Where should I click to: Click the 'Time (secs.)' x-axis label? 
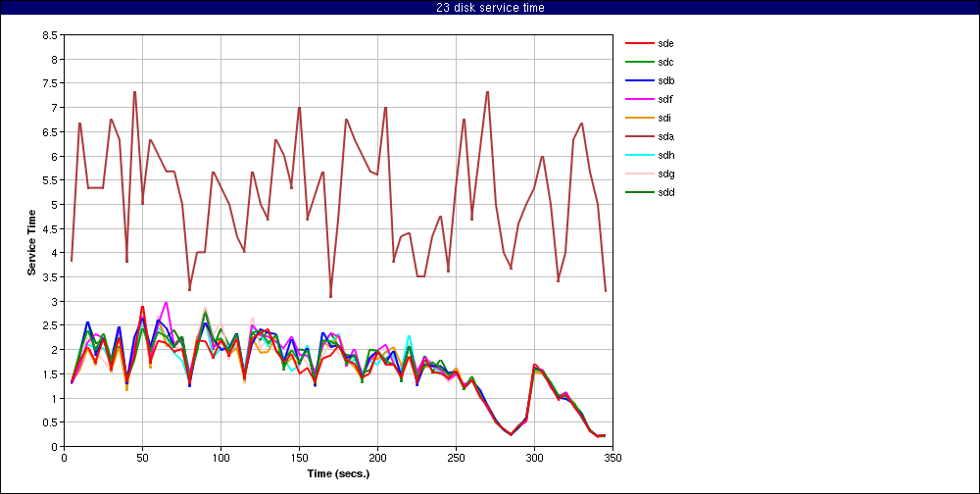point(339,473)
